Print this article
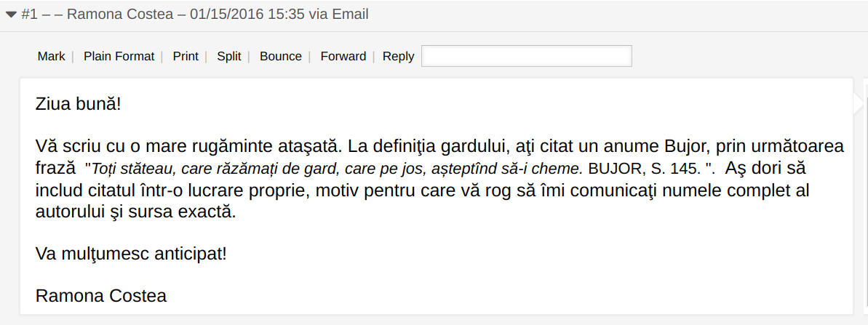The width and height of the screenshot is (868, 325). tap(186, 57)
